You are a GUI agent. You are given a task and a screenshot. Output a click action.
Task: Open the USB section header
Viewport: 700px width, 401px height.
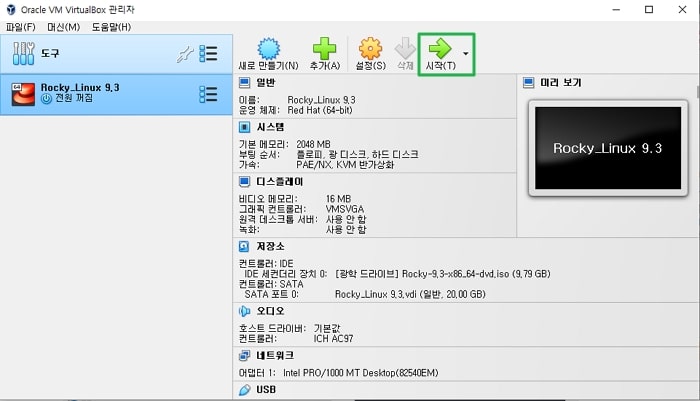(x=266, y=390)
